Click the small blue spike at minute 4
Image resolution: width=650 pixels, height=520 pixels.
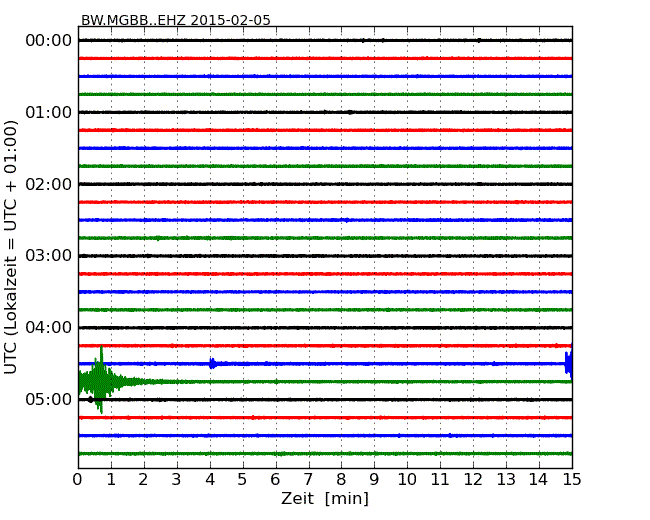212,364
